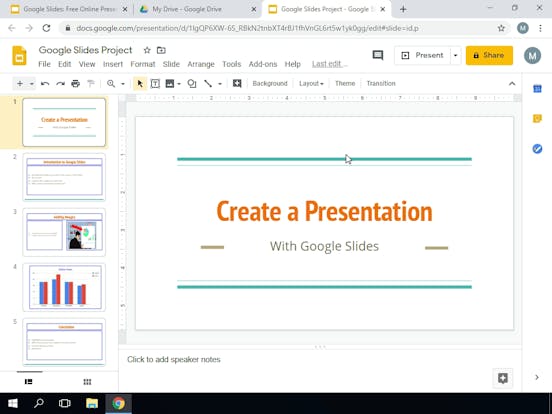Viewport: 552px width, 414px height.
Task: Select the cursor Select tool
Action: 140,83
